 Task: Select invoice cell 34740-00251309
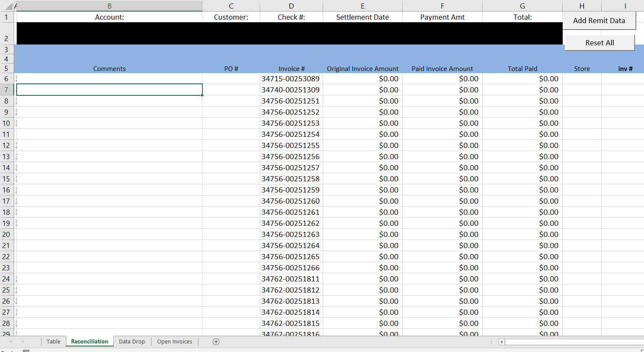[291, 90]
